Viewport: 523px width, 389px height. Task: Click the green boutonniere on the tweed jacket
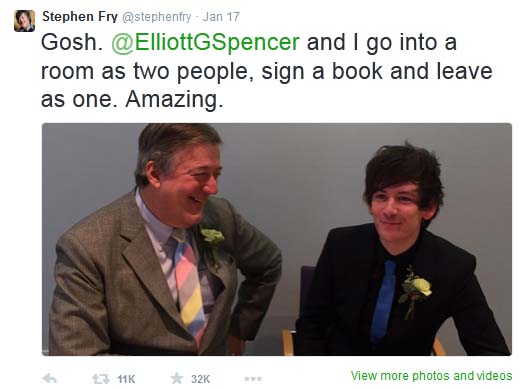(212, 239)
